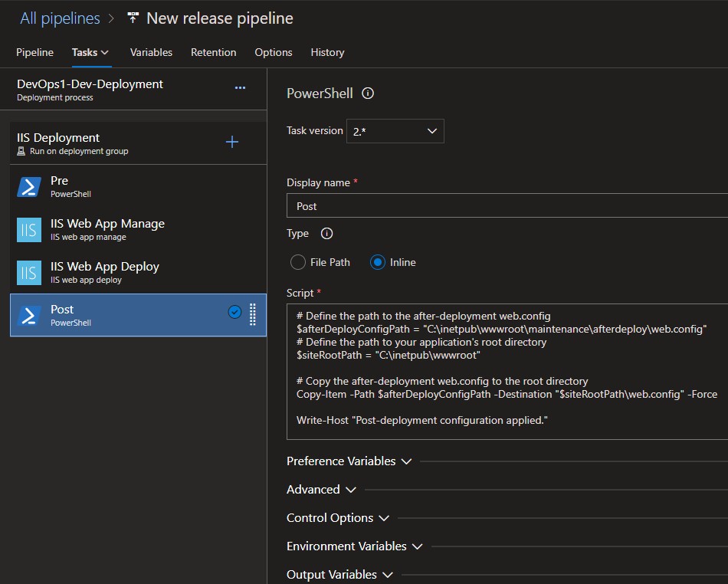Click the Copy-Item line in script

point(507,394)
